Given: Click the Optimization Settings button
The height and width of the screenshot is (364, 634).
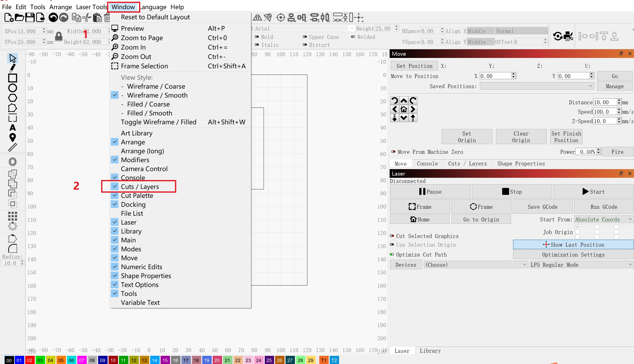Looking at the screenshot, I should click(573, 254).
